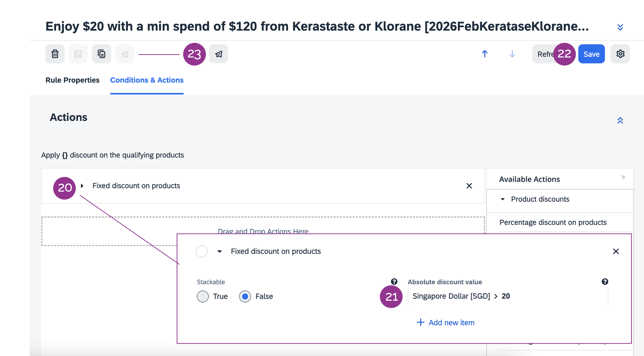Click the trash delete rule icon
This screenshot has height=356, width=644.
[x=55, y=54]
